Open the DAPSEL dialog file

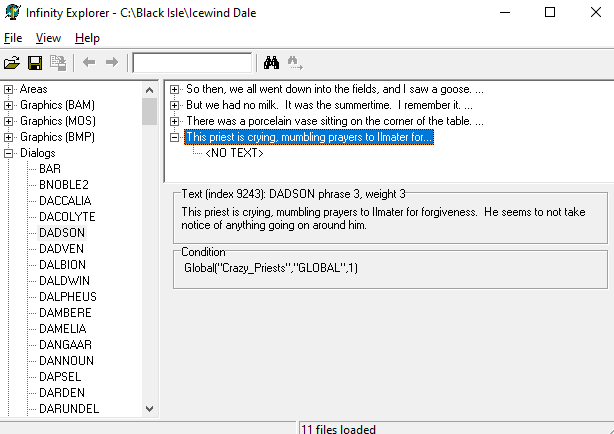(x=60, y=377)
